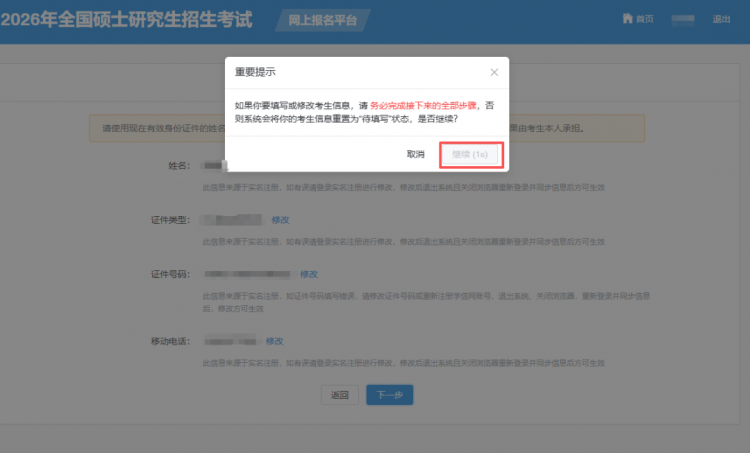Click the 重要提示 dialog title

point(255,73)
